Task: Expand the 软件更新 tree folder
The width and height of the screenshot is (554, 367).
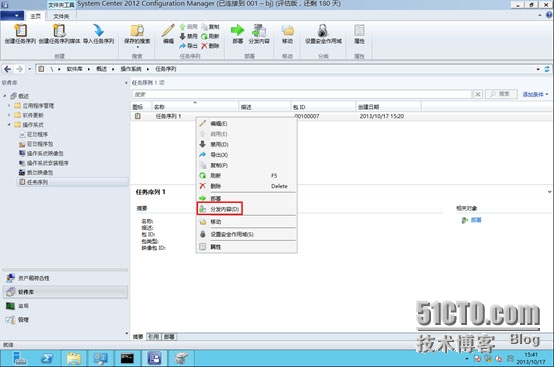Action: point(9,115)
